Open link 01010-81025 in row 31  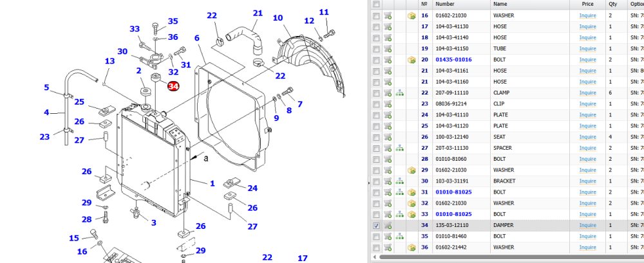pyautogui.click(x=453, y=192)
